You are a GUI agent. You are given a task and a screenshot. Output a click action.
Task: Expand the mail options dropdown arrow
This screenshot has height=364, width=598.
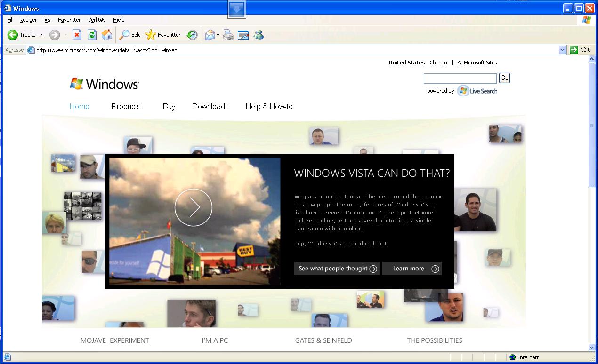pos(218,35)
